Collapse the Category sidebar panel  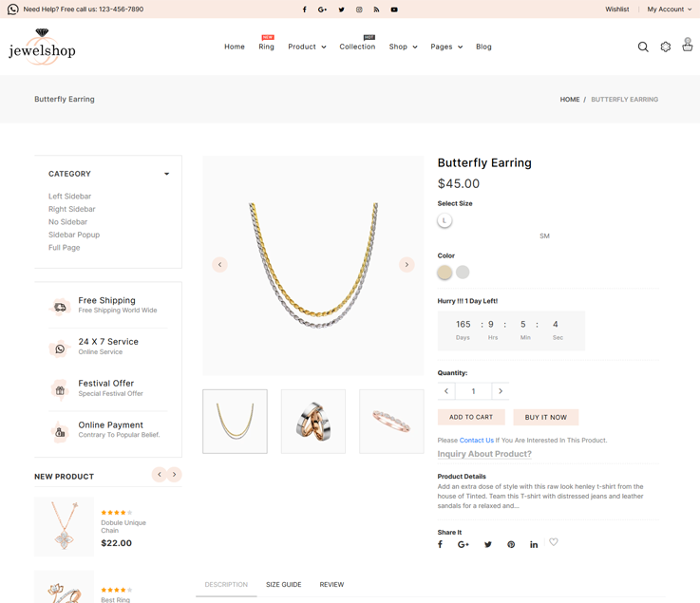coord(166,174)
